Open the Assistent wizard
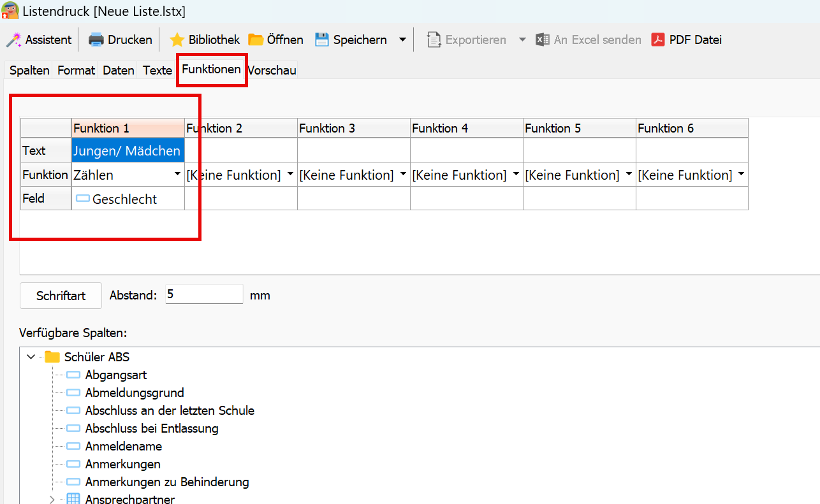 pos(38,40)
